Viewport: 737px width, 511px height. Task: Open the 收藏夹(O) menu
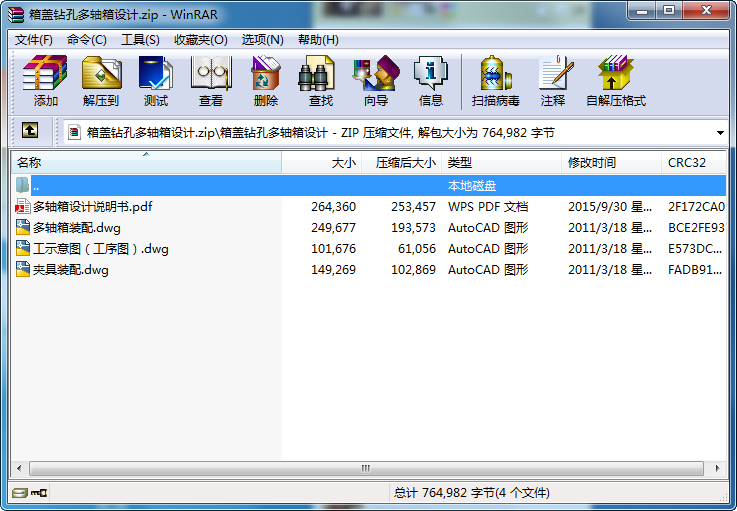201,40
